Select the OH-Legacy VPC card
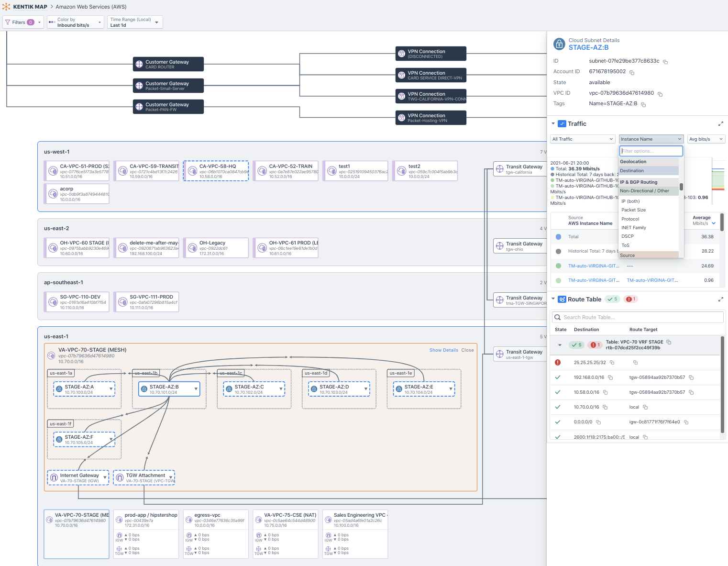Screen dimensions: 728x566 [x=216, y=248]
